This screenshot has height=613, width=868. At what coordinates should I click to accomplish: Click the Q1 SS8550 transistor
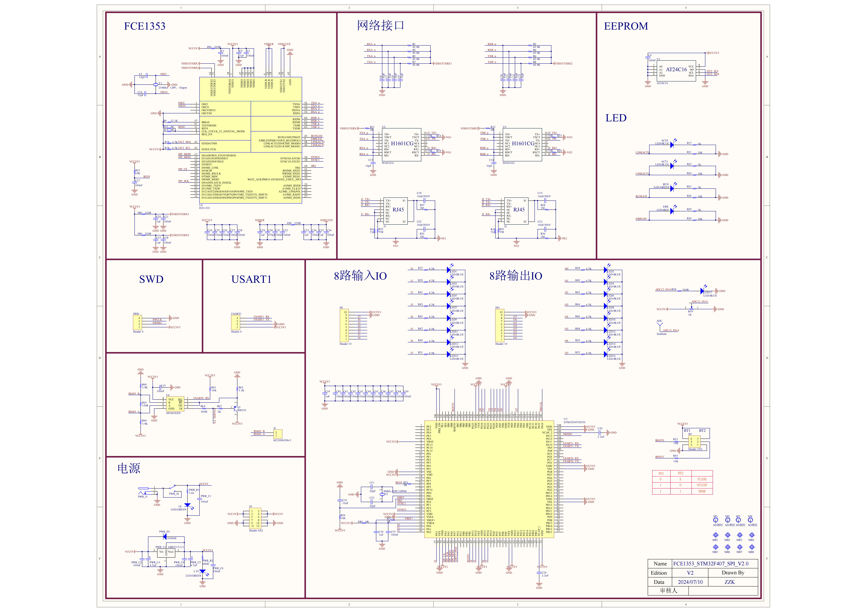[x=236, y=408]
